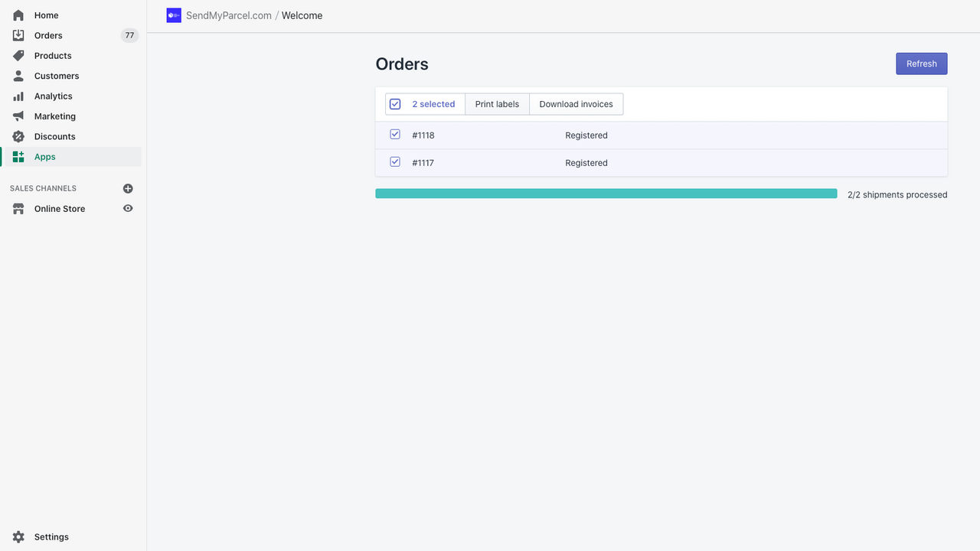980x551 pixels.
Task: Click the Products tag icon
Action: click(x=18, y=56)
